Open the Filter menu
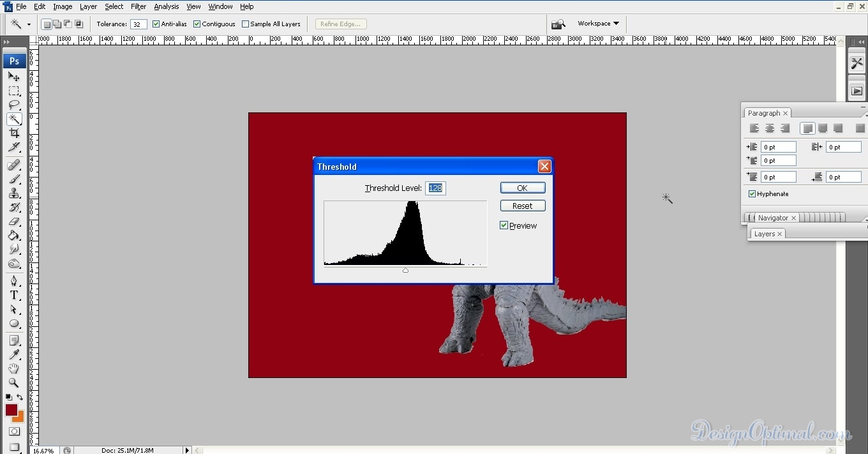Image resolution: width=868 pixels, height=454 pixels. [x=138, y=6]
